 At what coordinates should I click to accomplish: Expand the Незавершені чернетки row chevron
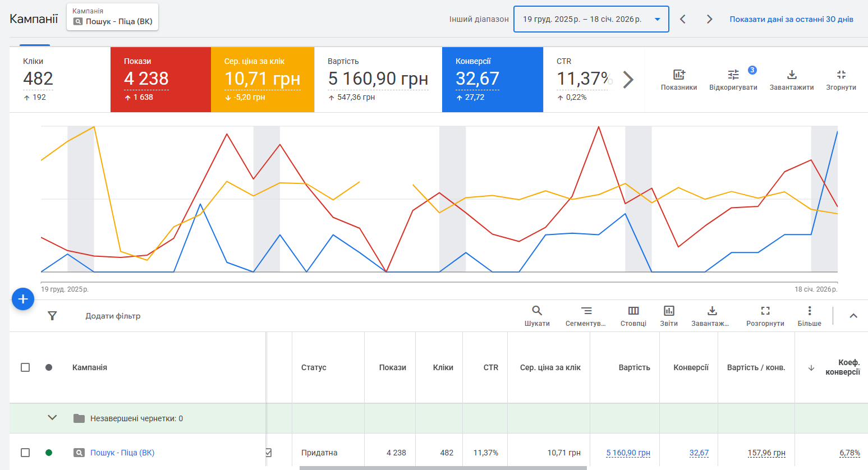(52, 418)
